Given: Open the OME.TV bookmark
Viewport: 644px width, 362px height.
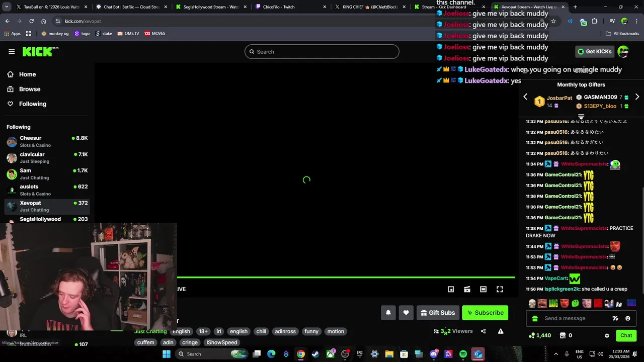Looking at the screenshot, I should [128, 33].
